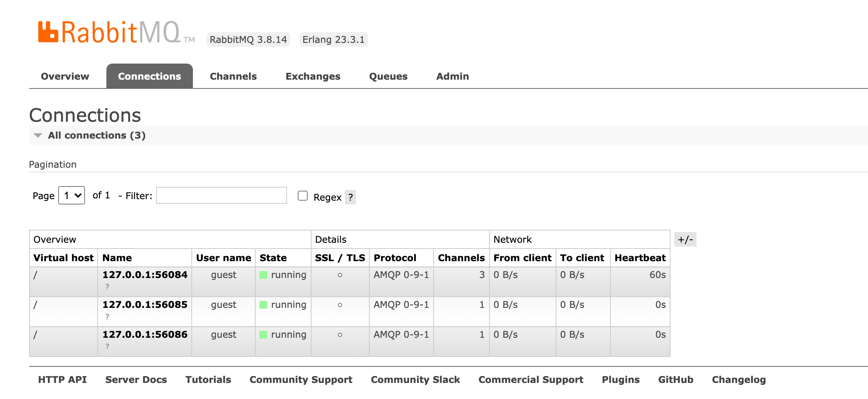The image size is (868, 399).
Task: Select the Queues tab
Action: 388,76
